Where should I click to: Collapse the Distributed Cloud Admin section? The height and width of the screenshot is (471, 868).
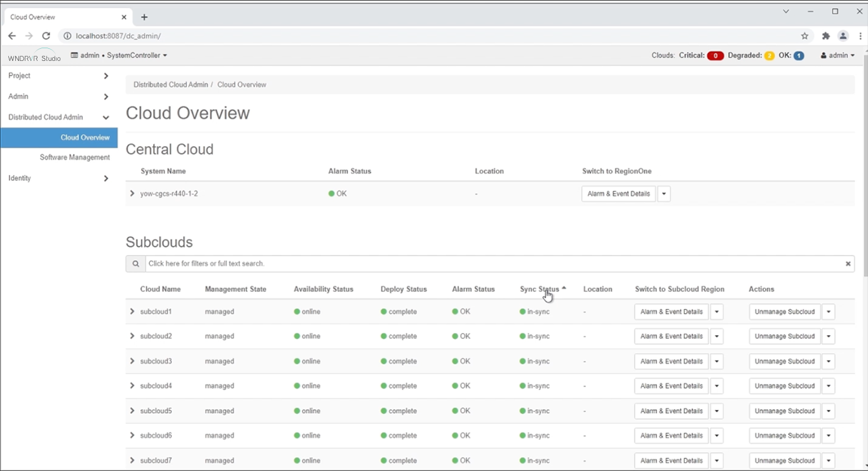click(58, 117)
